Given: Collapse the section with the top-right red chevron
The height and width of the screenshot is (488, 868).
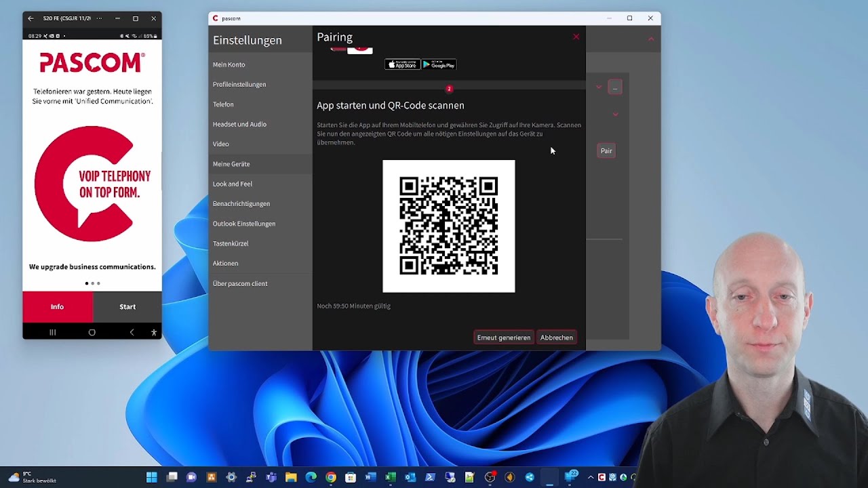Looking at the screenshot, I should click(x=651, y=39).
